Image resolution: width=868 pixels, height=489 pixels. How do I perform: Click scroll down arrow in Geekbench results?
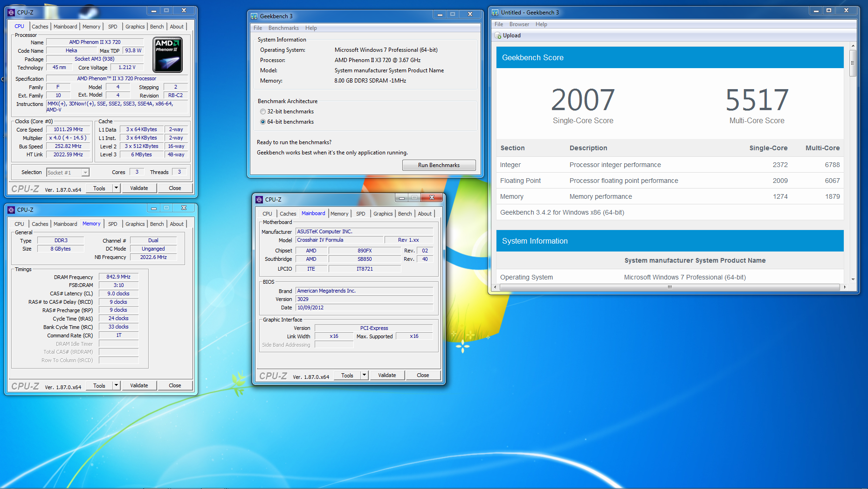click(853, 279)
